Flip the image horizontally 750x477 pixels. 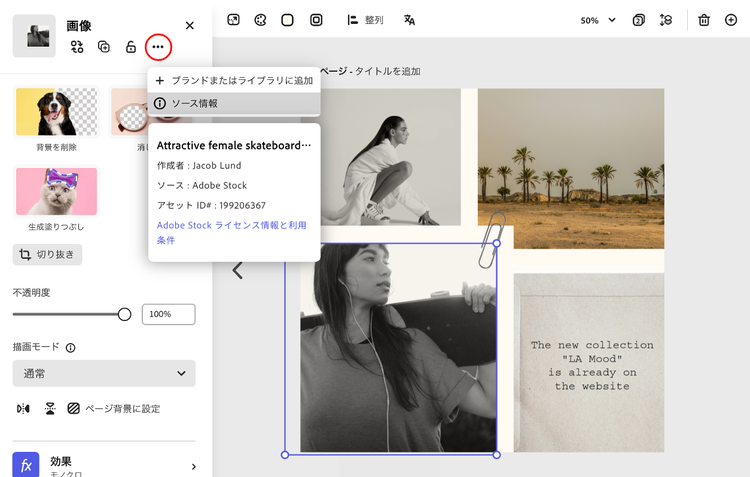point(23,408)
